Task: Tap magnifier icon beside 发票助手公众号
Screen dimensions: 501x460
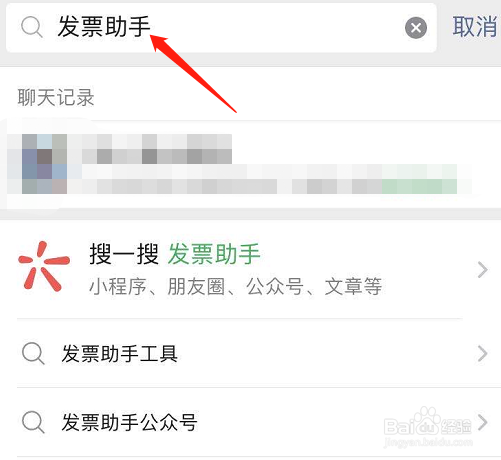Action: [33, 422]
